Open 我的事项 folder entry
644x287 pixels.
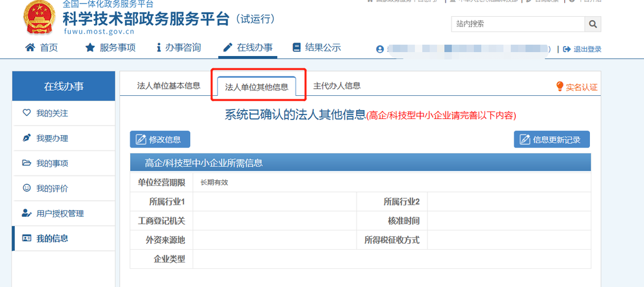[x=52, y=163]
